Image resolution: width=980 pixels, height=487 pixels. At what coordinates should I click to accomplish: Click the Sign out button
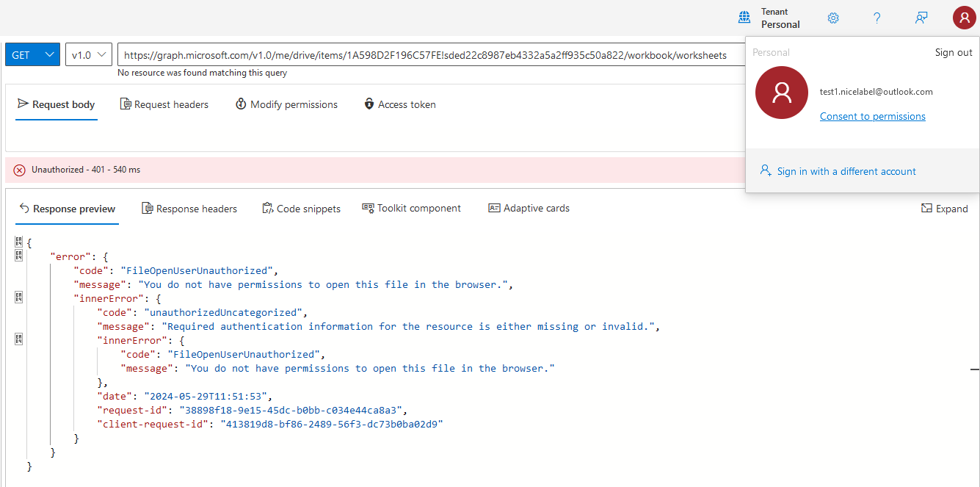(x=953, y=52)
